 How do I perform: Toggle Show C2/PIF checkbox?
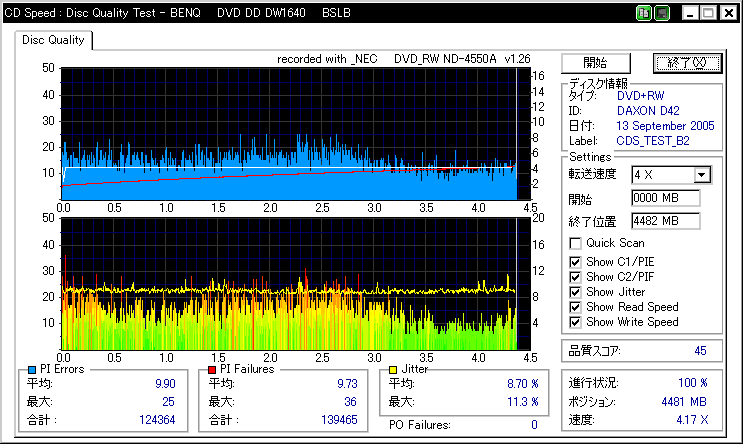pyautogui.click(x=575, y=277)
